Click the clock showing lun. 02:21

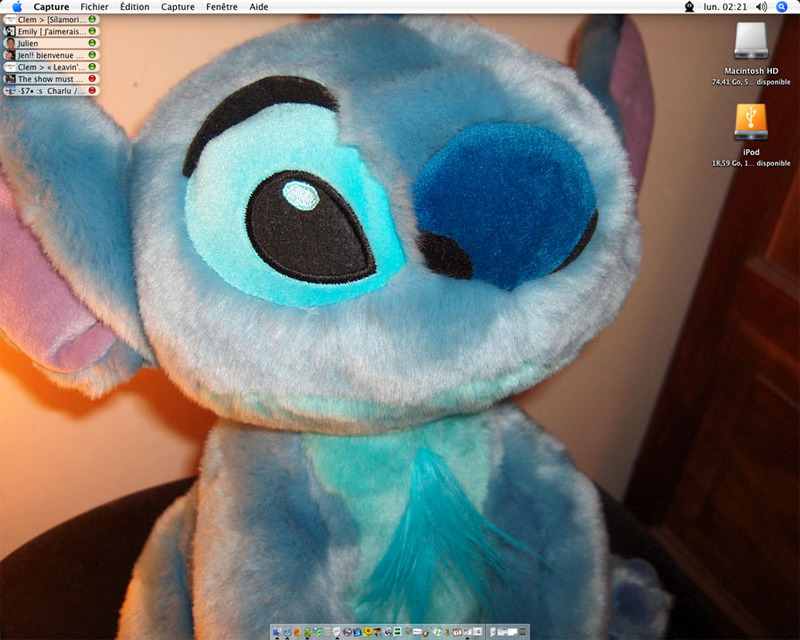click(x=725, y=7)
